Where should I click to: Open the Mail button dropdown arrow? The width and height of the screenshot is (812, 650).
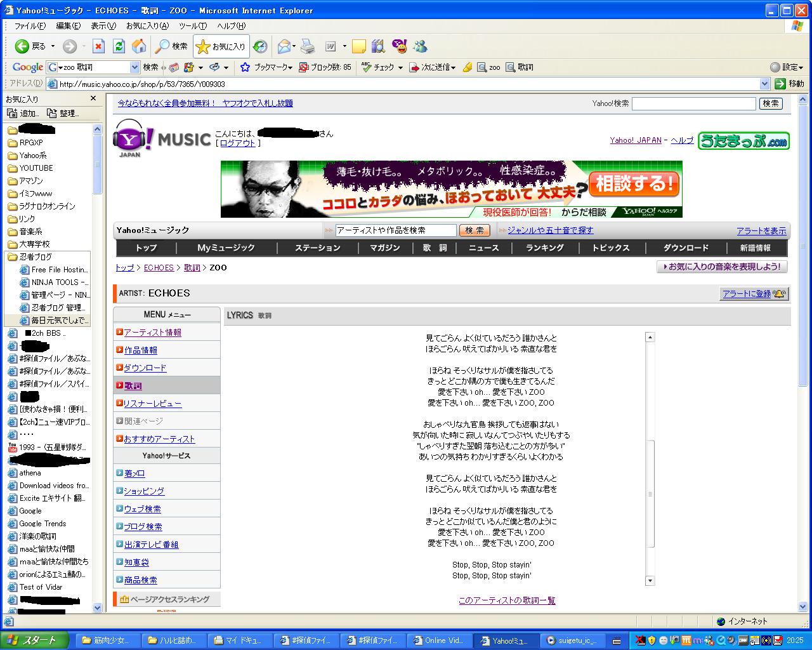(x=294, y=46)
